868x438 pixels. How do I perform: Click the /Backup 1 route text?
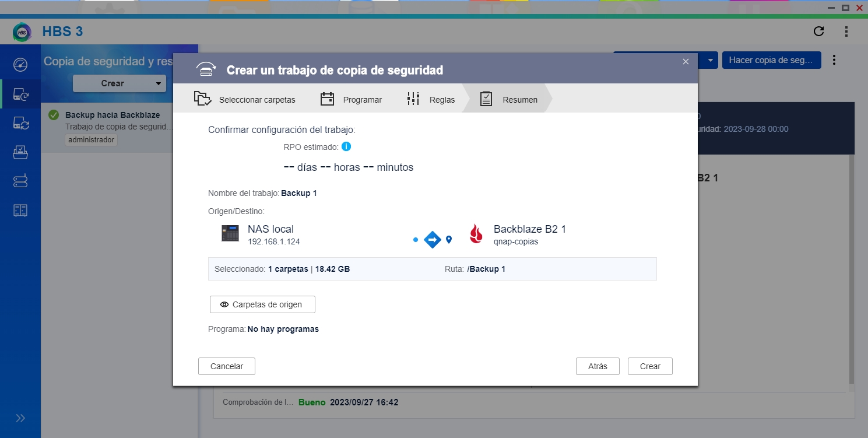coord(486,269)
